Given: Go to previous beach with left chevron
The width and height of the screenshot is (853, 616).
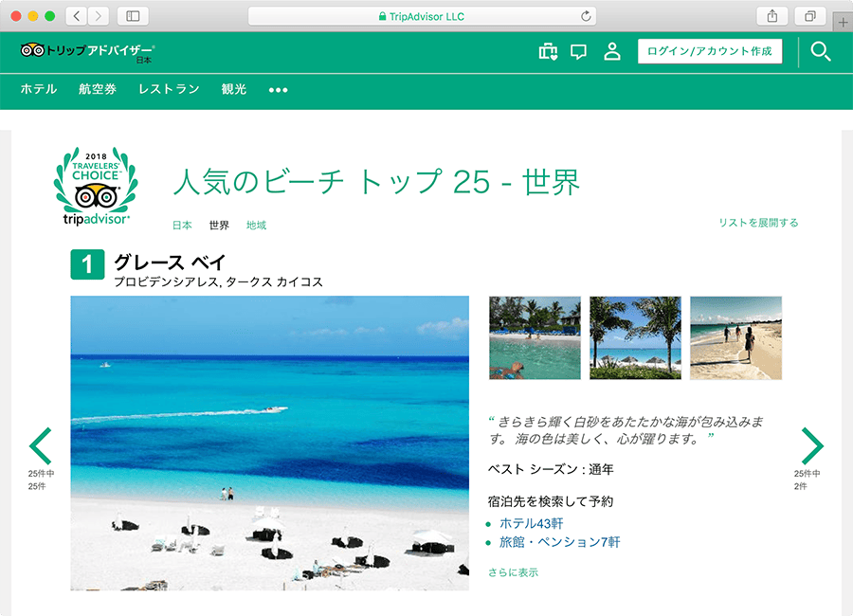Looking at the screenshot, I should (x=41, y=445).
